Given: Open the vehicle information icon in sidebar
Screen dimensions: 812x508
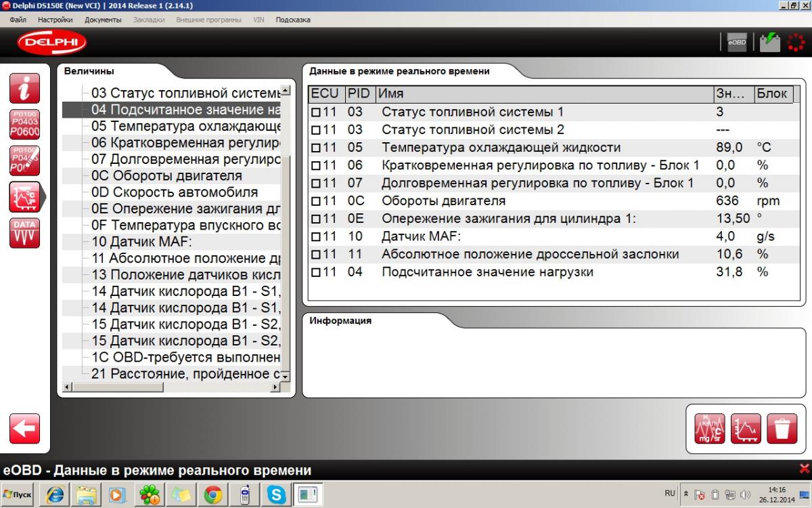Looking at the screenshot, I should click(x=24, y=88).
